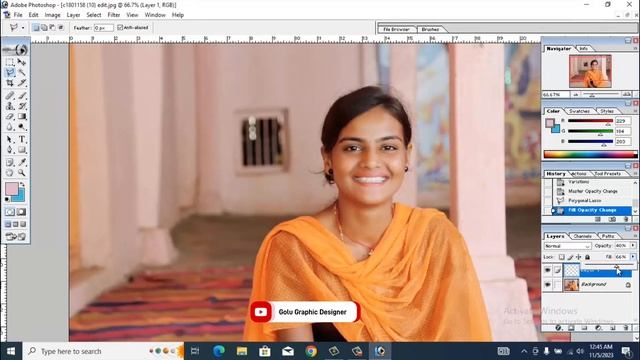The width and height of the screenshot is (640, 360).
Task: Select the Clone Stamp tool
Action: 10,106
